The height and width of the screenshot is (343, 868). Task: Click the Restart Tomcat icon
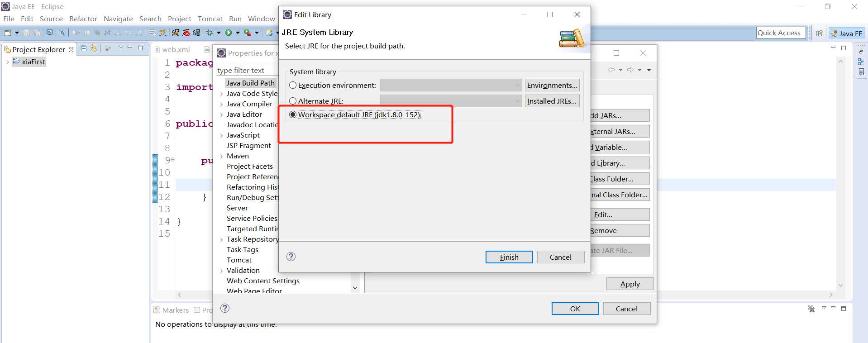[x=196, y=33]
